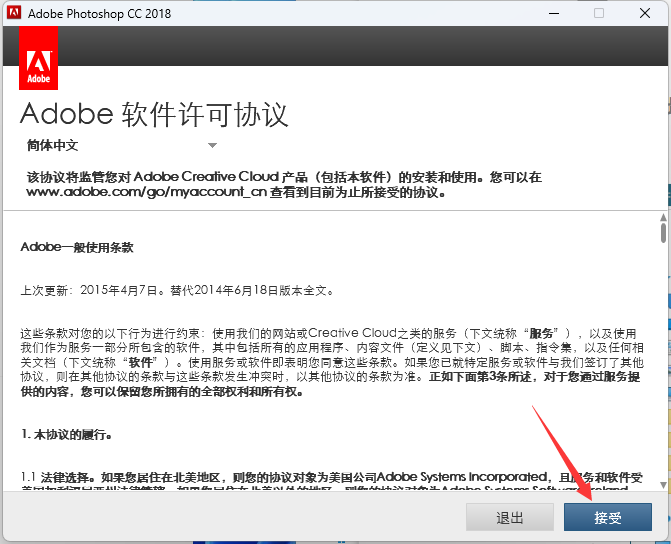Click the Adobe 软件许可协议 heading
Viewport: 671px width, 544px height.
[154, 115]
